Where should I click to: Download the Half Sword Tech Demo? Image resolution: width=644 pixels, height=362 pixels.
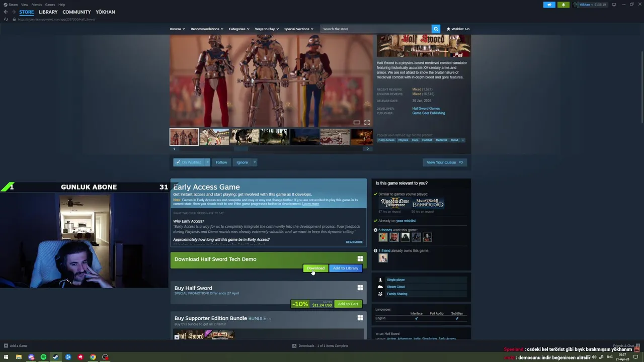[315, 268]
